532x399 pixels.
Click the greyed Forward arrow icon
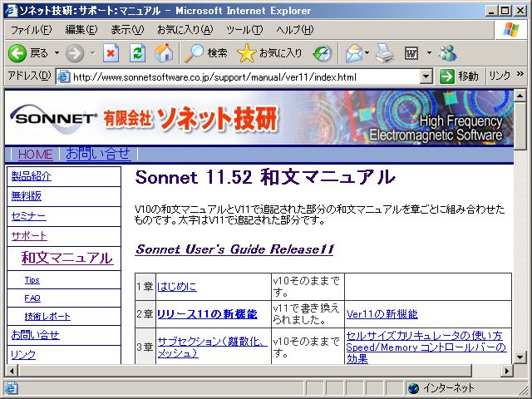pyautogui.click(x=75, y=53)
